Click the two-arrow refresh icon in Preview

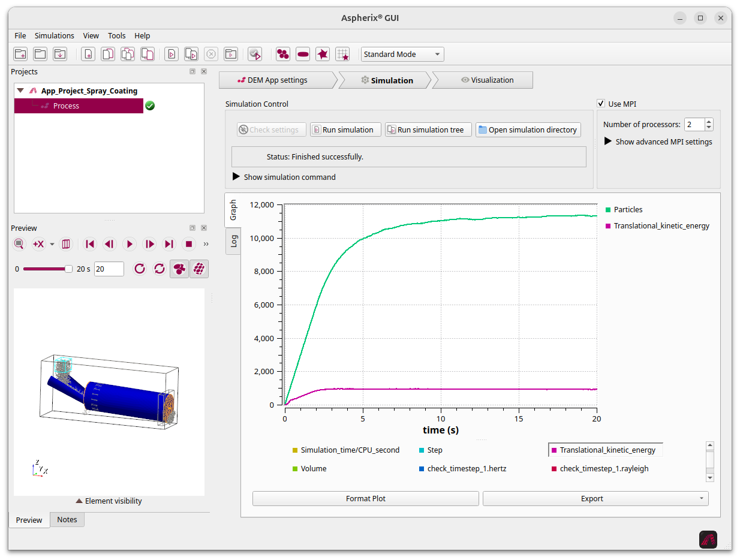160,269
